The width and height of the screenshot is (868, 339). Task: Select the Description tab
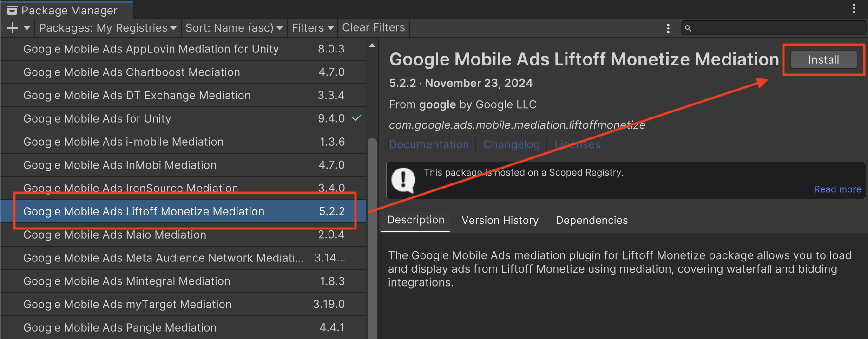point(415,220)
